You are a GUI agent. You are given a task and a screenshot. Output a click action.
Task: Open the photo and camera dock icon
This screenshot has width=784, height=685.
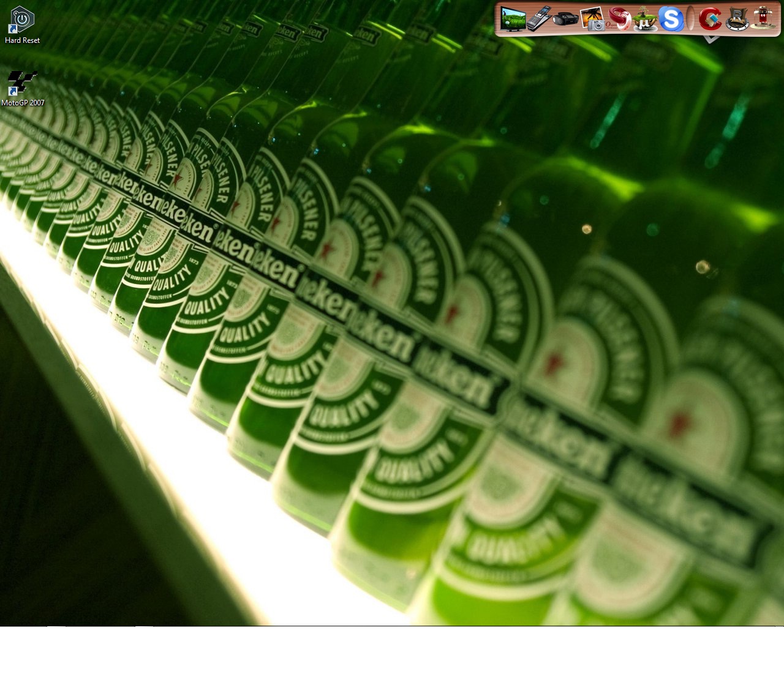point(592,19)
